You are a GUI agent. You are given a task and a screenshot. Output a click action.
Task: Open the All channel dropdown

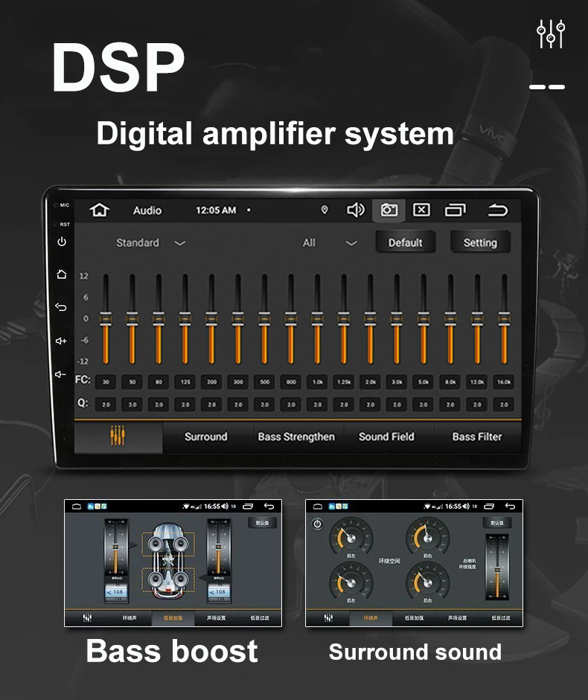[330, 243]
